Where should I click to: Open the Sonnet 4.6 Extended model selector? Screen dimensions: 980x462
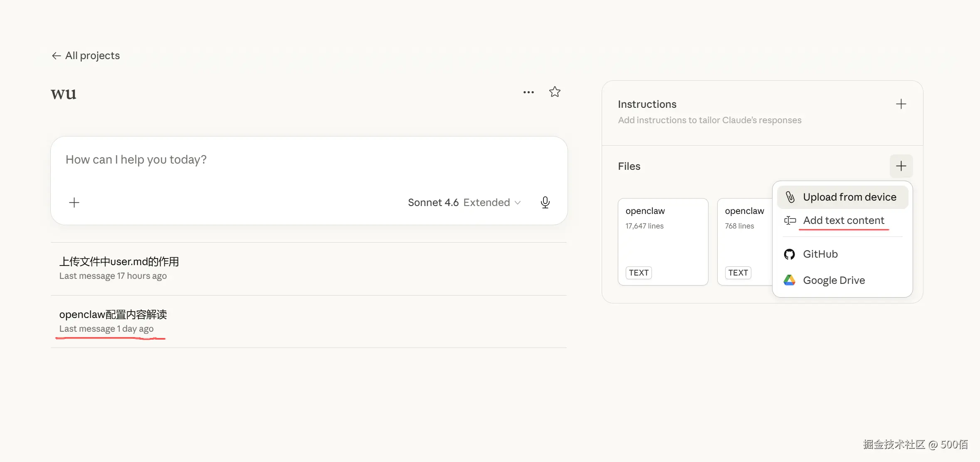464,203
